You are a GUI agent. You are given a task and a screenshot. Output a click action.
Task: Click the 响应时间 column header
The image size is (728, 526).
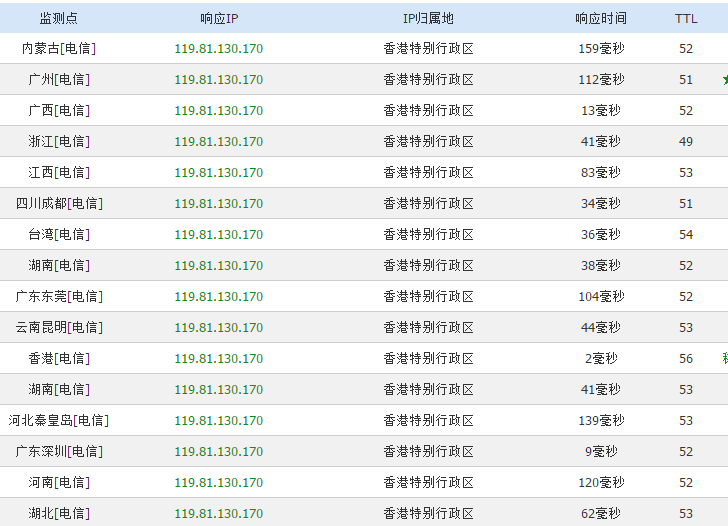click(601, 18)
